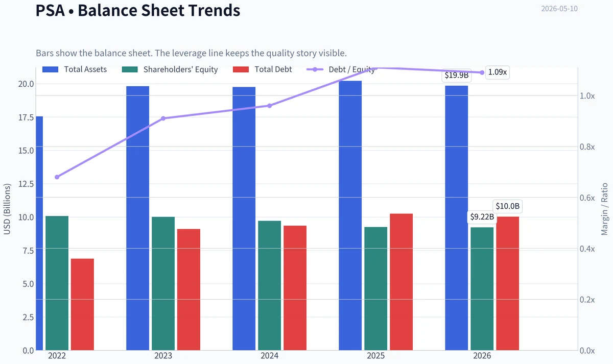Pick the 2025 Total Assets blue bar

coord(350,215)
